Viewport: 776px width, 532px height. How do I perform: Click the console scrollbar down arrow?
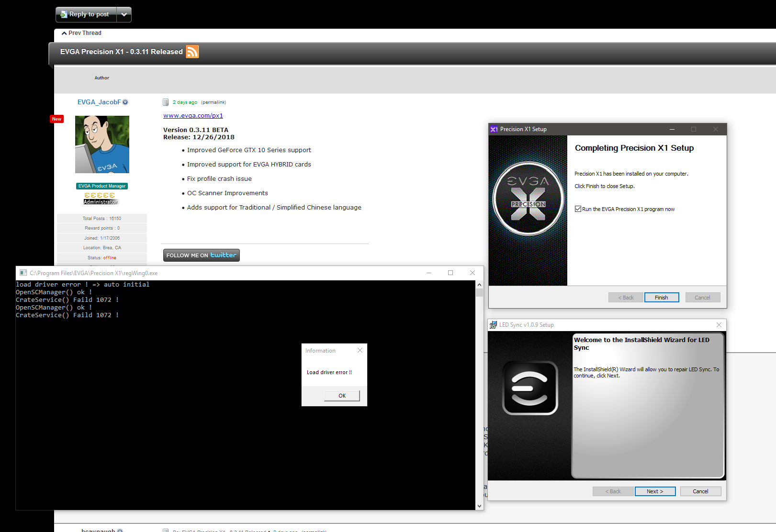pyautogui.click(x=479, y=506)
